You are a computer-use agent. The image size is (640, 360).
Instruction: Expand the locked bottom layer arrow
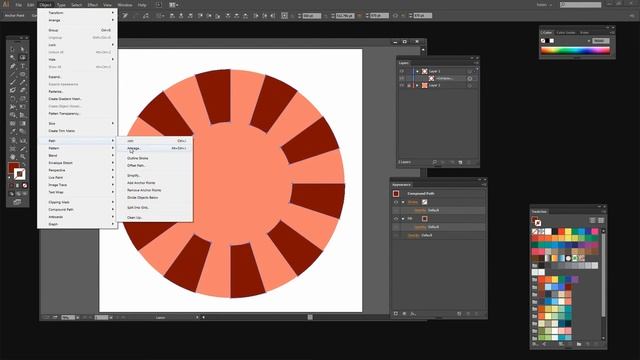pyautogui.click(x=417, y=85)
